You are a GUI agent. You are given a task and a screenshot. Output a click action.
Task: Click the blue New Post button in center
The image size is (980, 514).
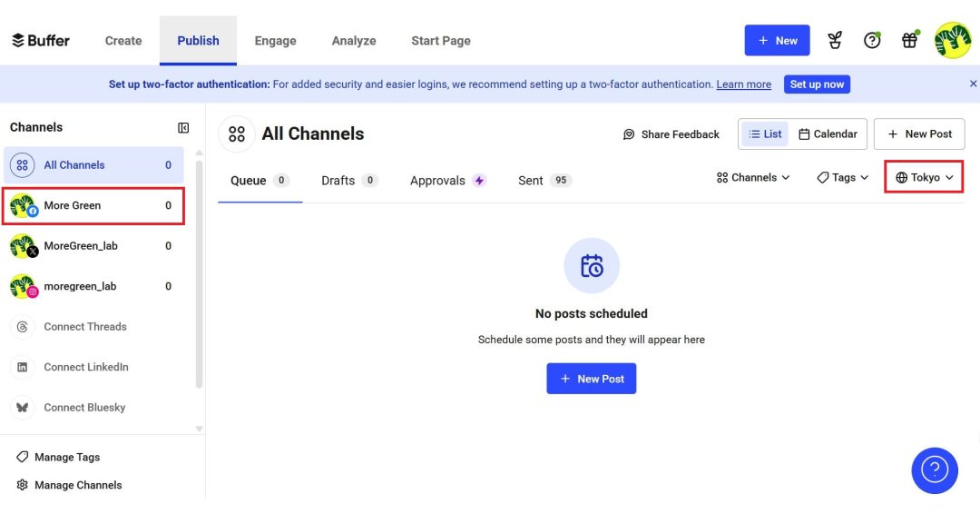pos(592,379)
